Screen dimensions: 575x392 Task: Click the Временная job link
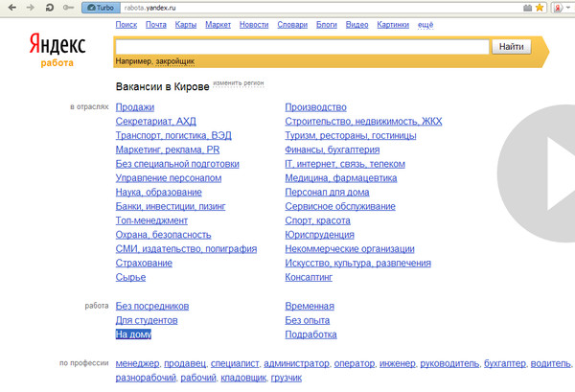click(310, 306)
